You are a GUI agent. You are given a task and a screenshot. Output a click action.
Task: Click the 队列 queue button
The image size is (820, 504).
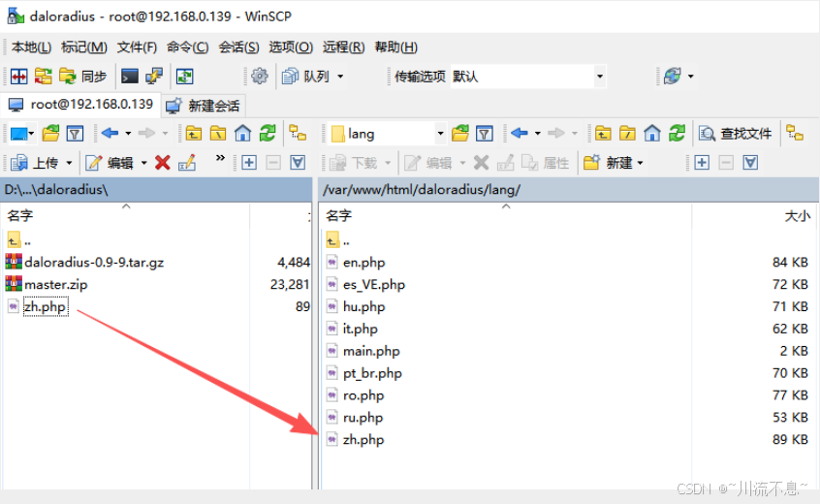[x=306, y=77]
